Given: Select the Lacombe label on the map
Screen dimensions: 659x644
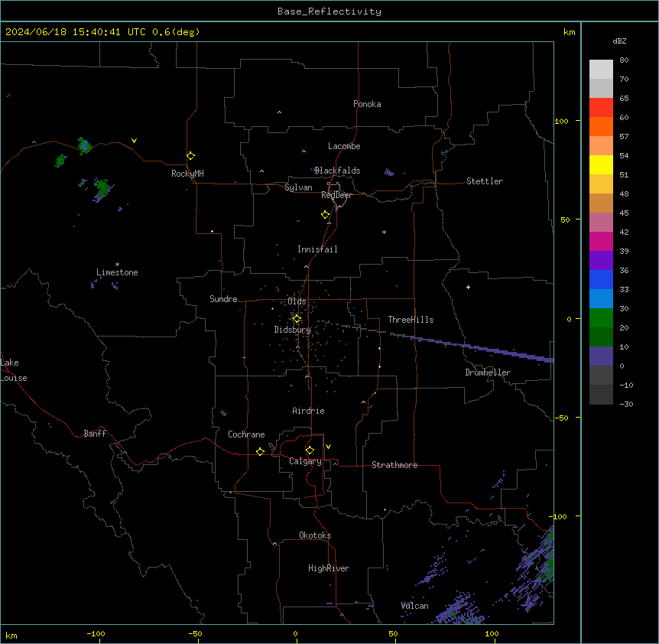Looking at the screenshot, I should (344, 146).
